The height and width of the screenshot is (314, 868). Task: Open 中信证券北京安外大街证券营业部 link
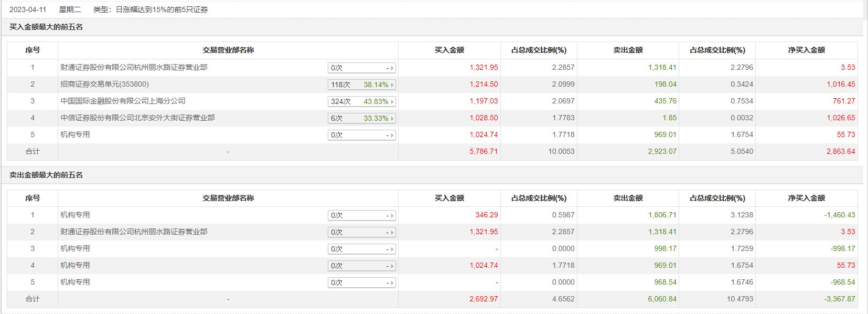pyautogui.click(x=137, y=118)
